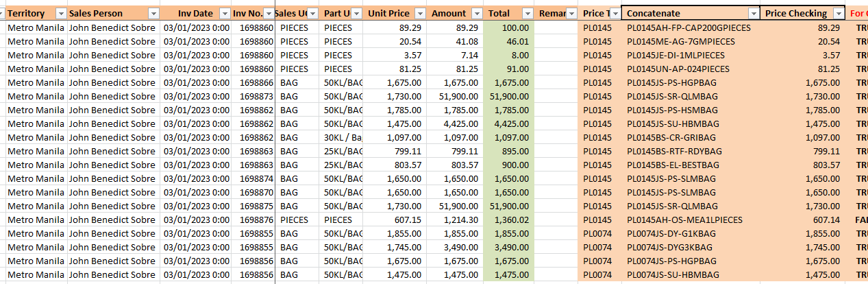Expand the Inv Date filter arrow
This screenshot has width=868, height=284.
point(225,14)
